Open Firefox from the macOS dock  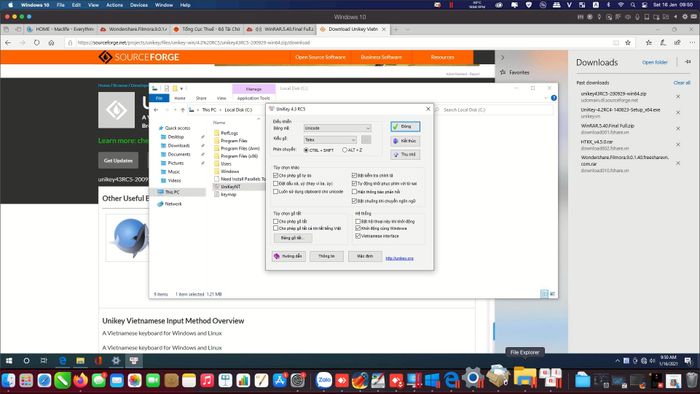(x=80, y=381)
